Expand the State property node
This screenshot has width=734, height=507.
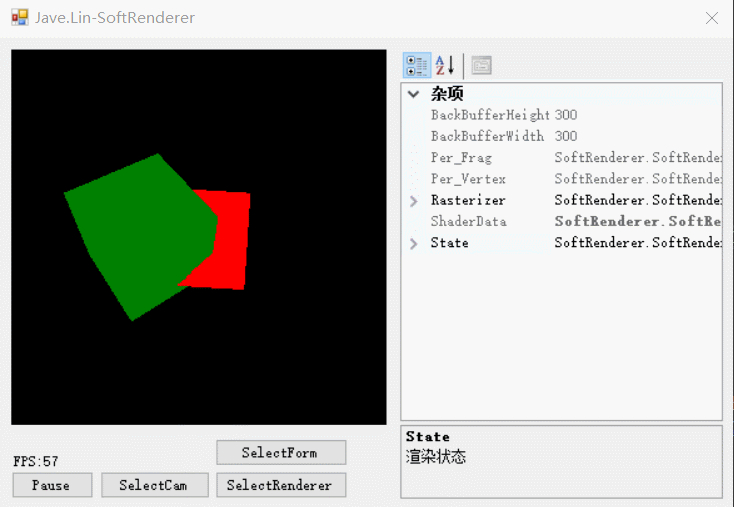point(413,243)
